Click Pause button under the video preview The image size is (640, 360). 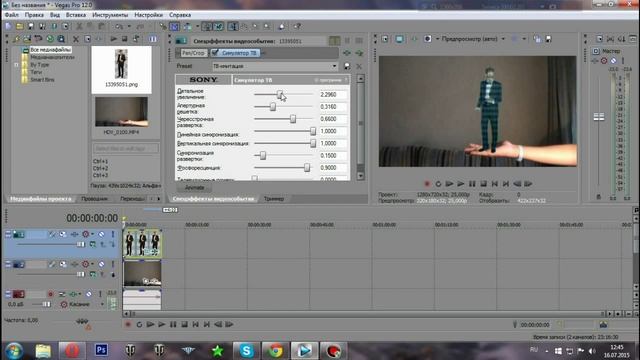[472, 184]
